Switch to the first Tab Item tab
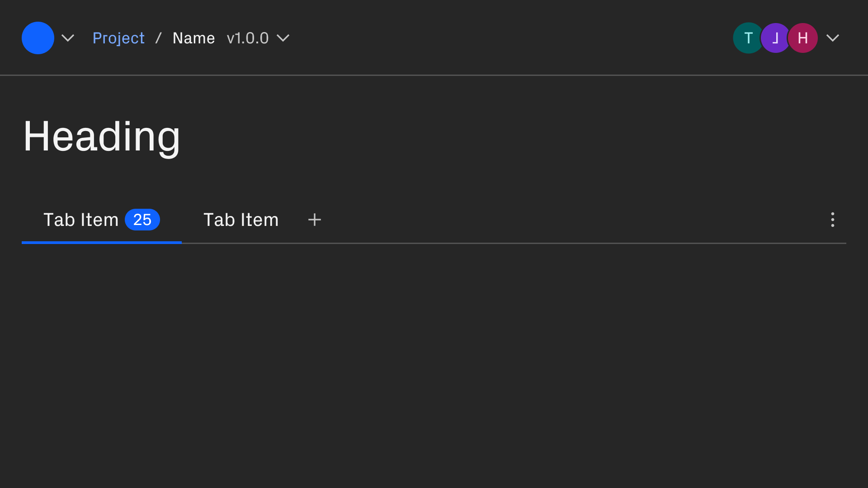The width and height of the screenshot is (868, 488). [x=81, y=220]
